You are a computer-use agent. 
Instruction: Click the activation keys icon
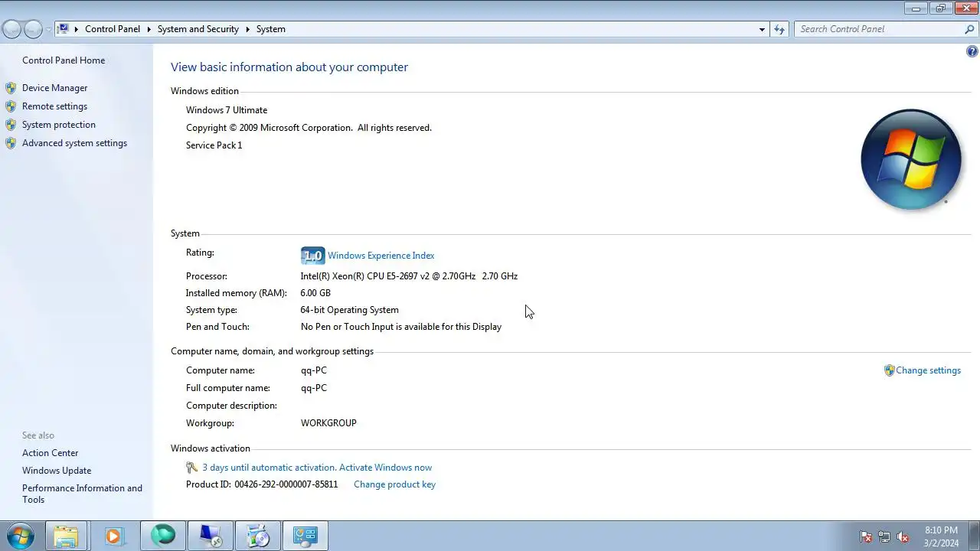coord(192,468)
